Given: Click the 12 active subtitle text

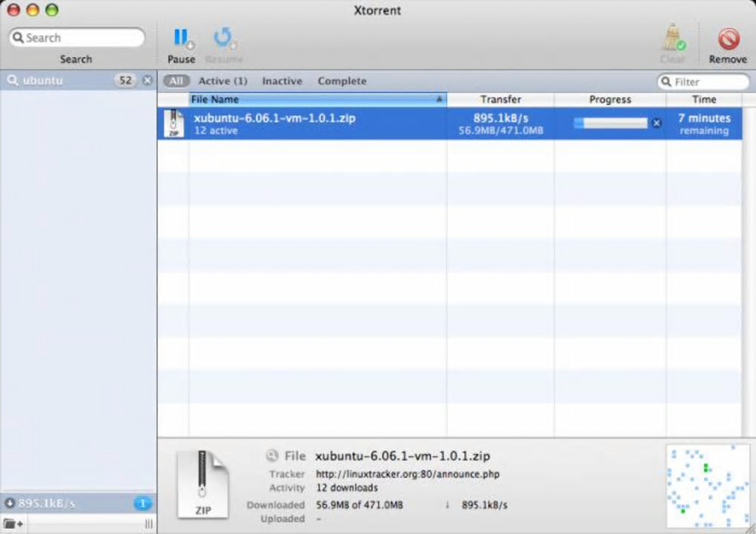Looking at the screenshot, I should coord(216,131).
